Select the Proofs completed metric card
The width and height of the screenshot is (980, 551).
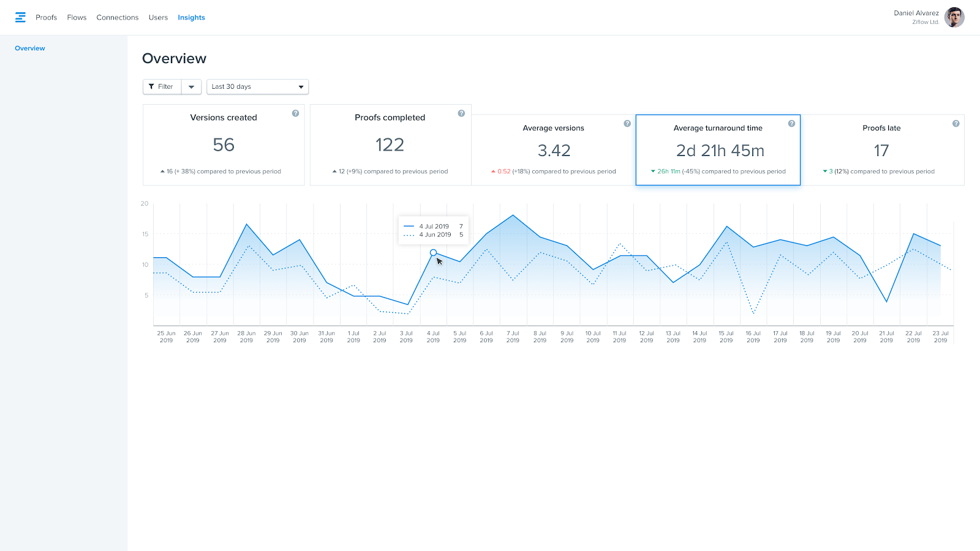click(x=390, y=145)
